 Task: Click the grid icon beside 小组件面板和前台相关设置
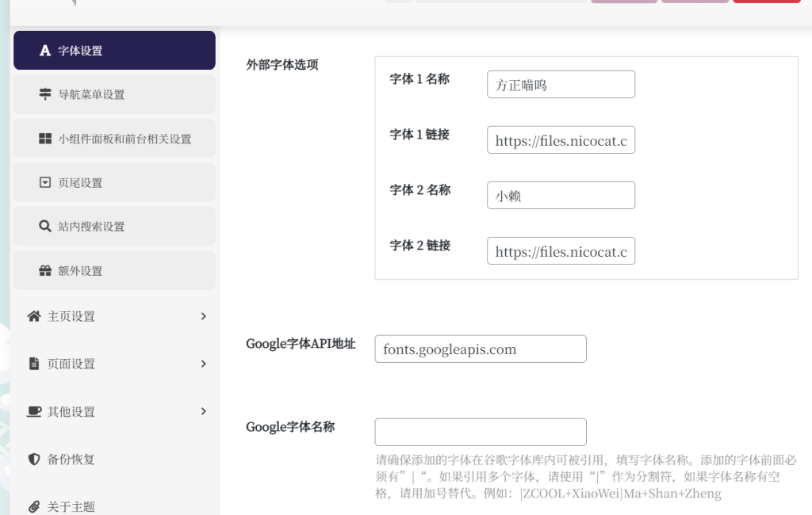pyautogui.click(x=45, y=138)
